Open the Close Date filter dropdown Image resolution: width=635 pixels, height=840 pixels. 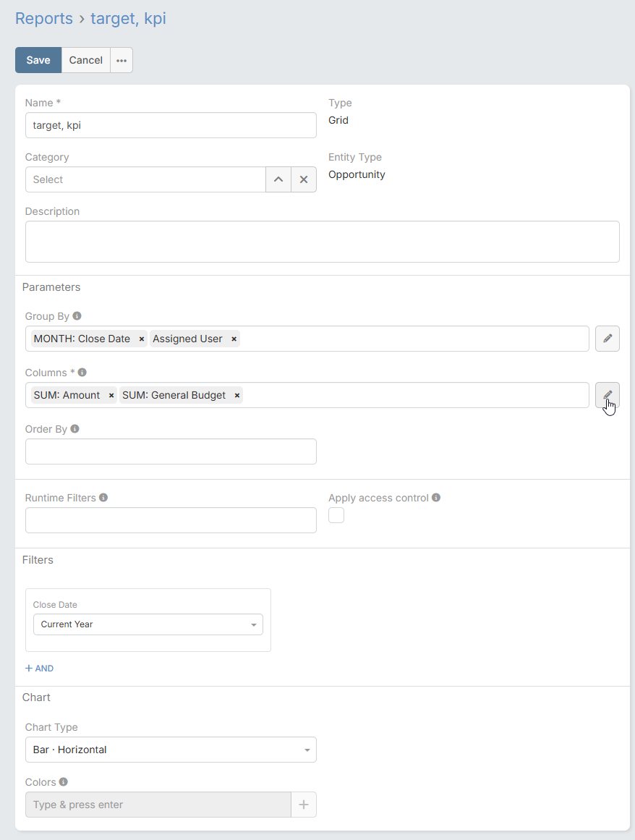(148, 624)
